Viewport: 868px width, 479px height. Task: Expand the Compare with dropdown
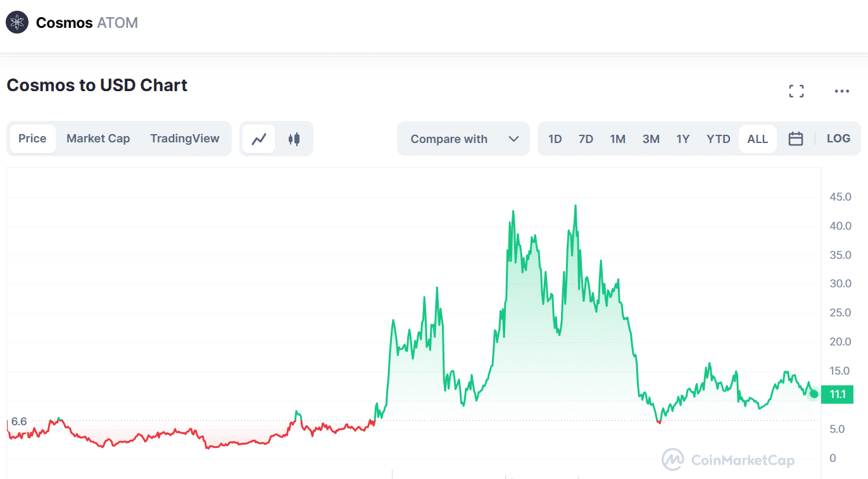point(463,139)
